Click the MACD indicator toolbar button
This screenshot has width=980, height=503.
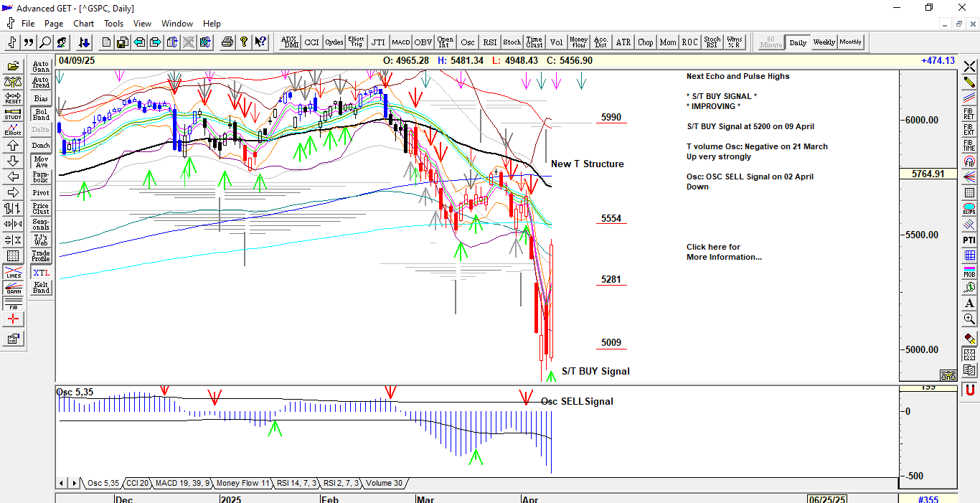pyautogui.click(x=400, y=42)
